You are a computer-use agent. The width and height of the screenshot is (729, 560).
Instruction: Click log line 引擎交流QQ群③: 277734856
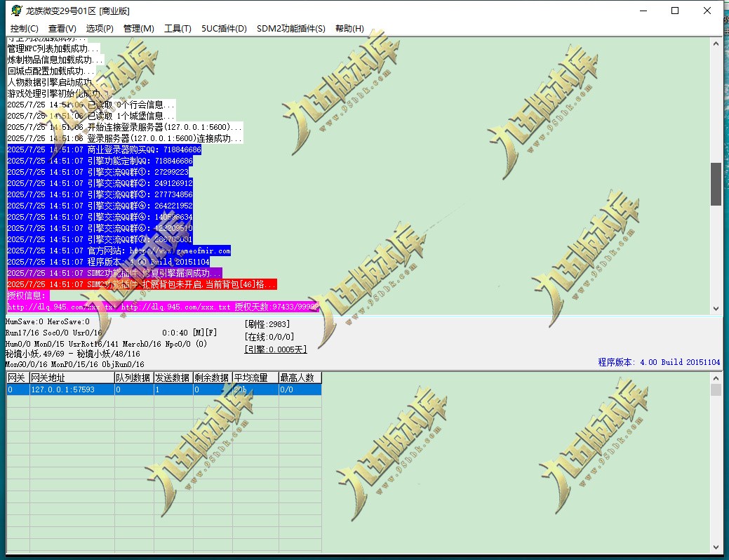pyautogui.click(x=100, y=194)
